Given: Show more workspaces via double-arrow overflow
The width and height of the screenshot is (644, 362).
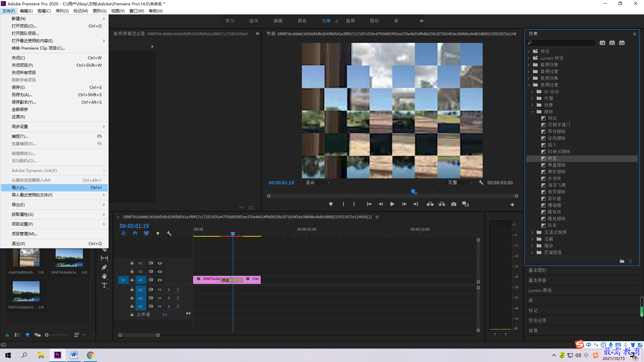Looking at the screenshot, I should 422,21.
